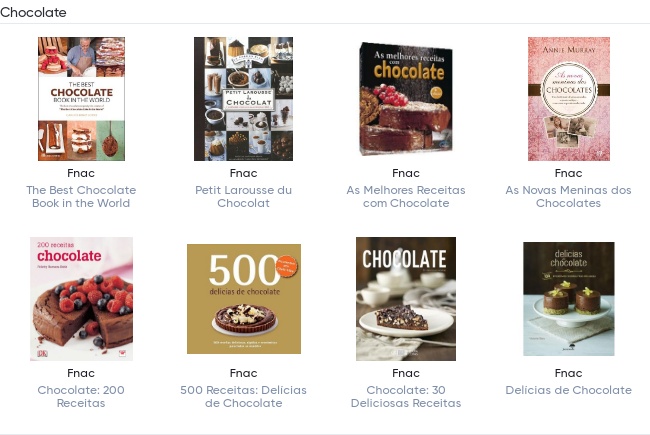Click the Chocolate section heading
The height and width of the screenshot is (435, 650).
point(33,12)
